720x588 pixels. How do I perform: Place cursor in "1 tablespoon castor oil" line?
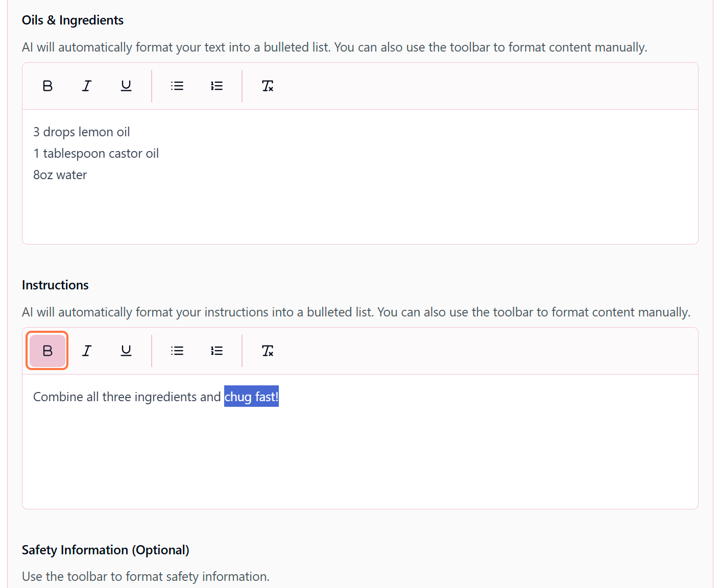(96, 154)
